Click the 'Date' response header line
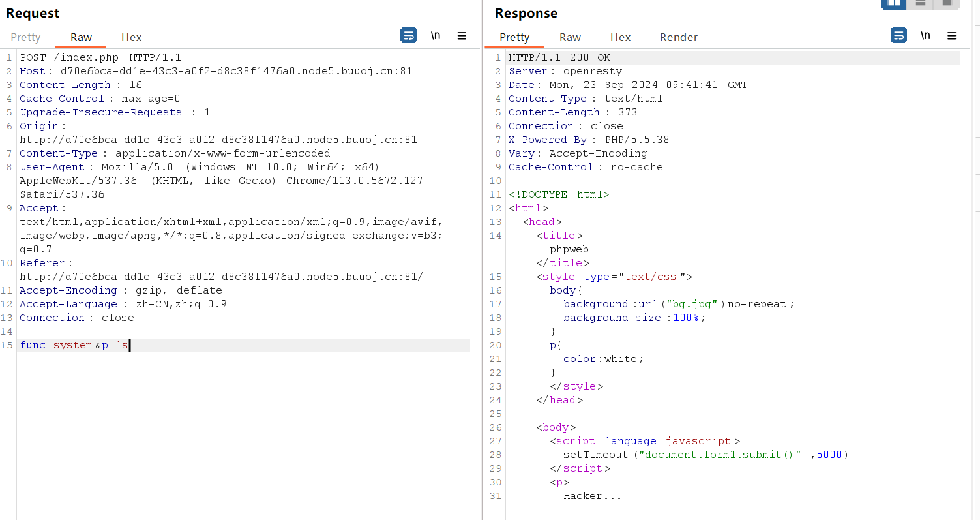Screen dimensions: 980x520 (x=628, y=85)
